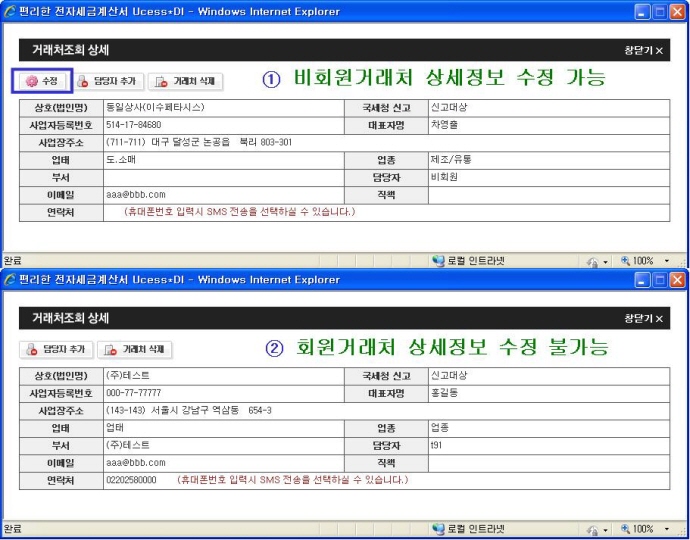Click the 514-17-84680 business registration number
This screenshot has width=690, height=540.
[133, 125]
